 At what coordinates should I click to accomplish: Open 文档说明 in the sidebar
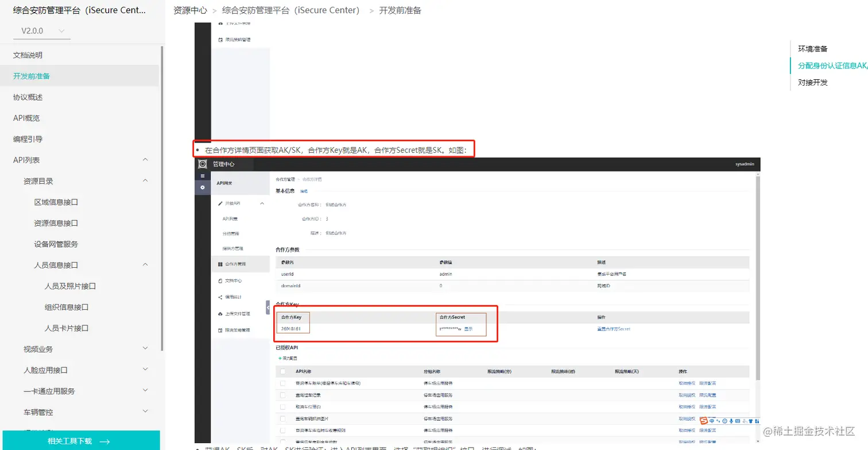pos(28,55)
